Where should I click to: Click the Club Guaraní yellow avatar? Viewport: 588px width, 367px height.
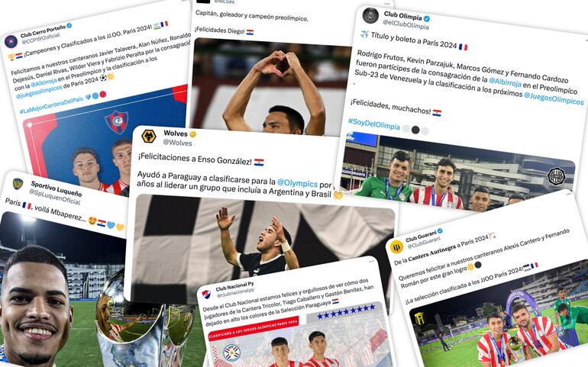pos(397,247)
